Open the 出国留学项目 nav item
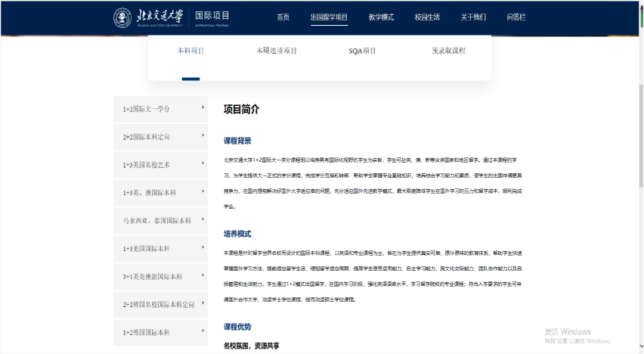 [329, 17]
